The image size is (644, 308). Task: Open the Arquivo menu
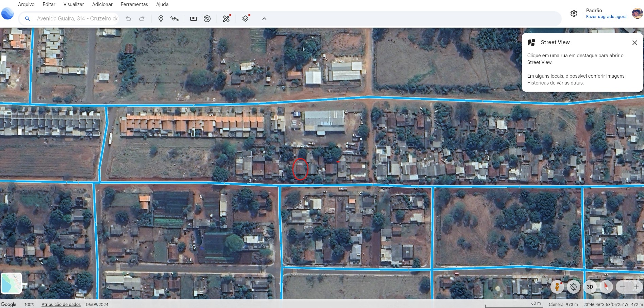tap(26, 4)
